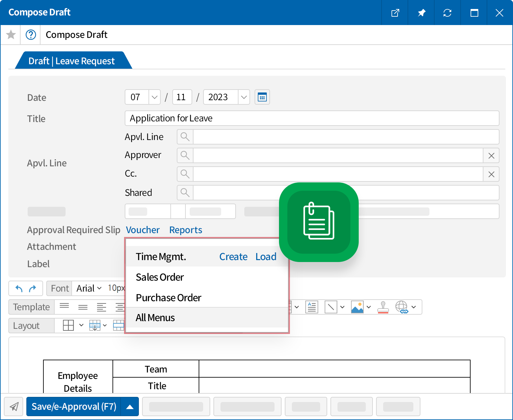The width and height of the screenshot is (513, 420).
Task: Open the calendar date picker
Action: click(x=262, y=97)
